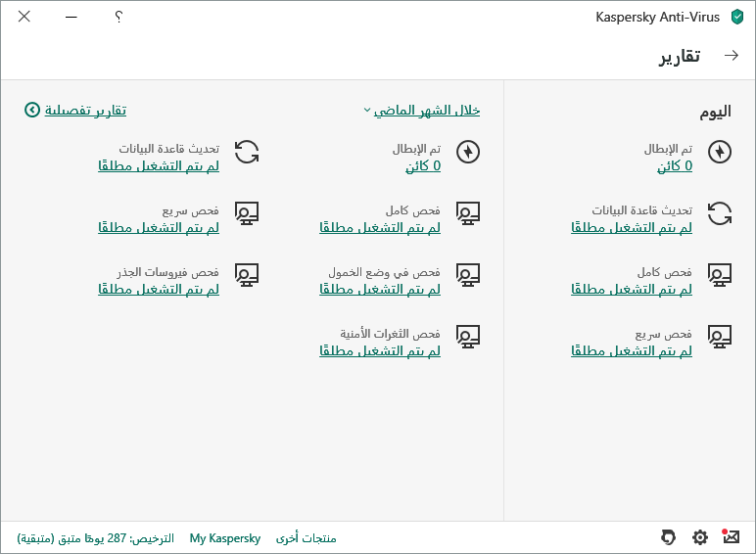The height and width of the screenshot is (554, 756).
Task: Click the database update icon under اليوم
Action: point(720,213)
